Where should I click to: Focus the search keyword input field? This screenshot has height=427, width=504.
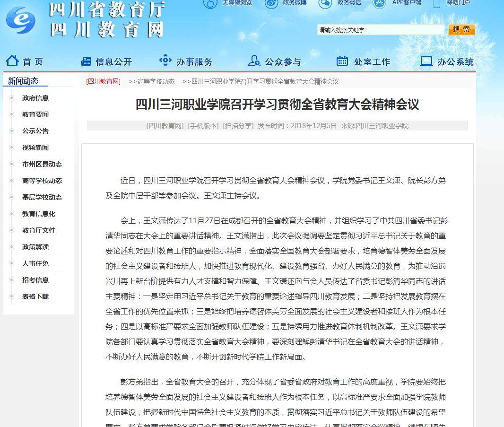coord(381,30)
